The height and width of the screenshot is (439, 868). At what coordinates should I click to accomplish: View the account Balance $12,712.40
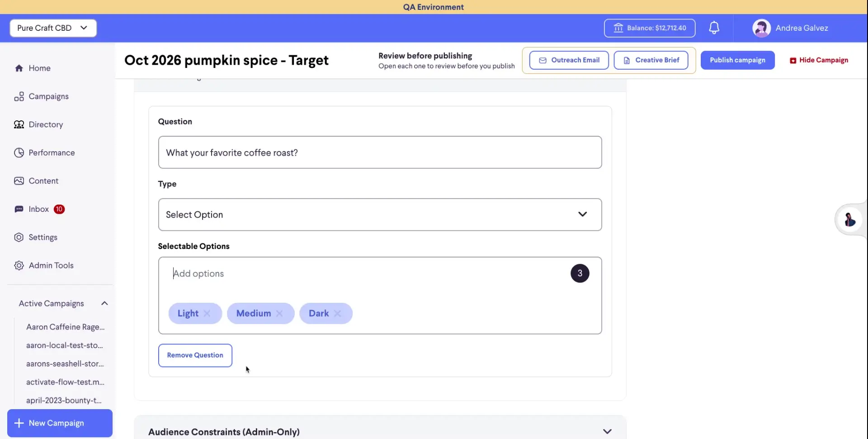point(650,28)
